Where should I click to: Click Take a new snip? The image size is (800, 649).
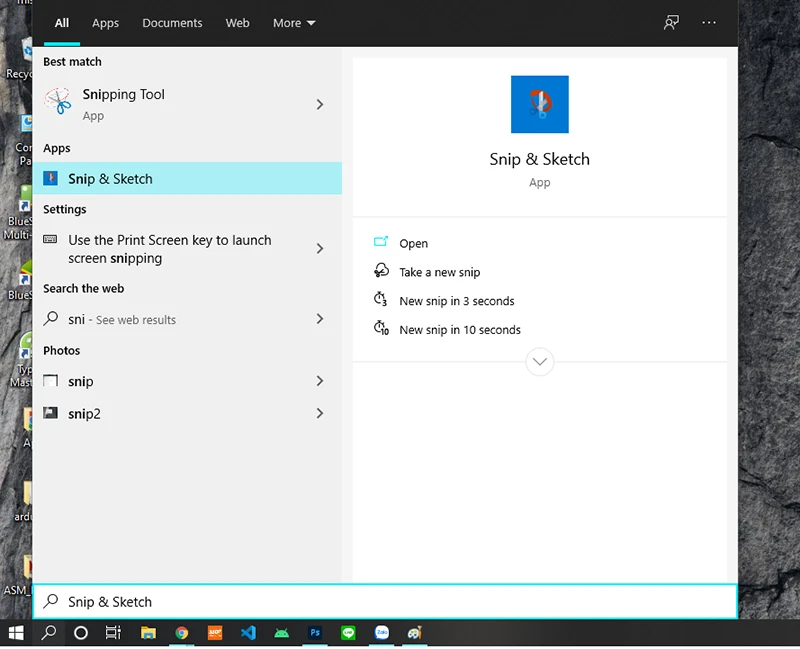coord(439,272)
